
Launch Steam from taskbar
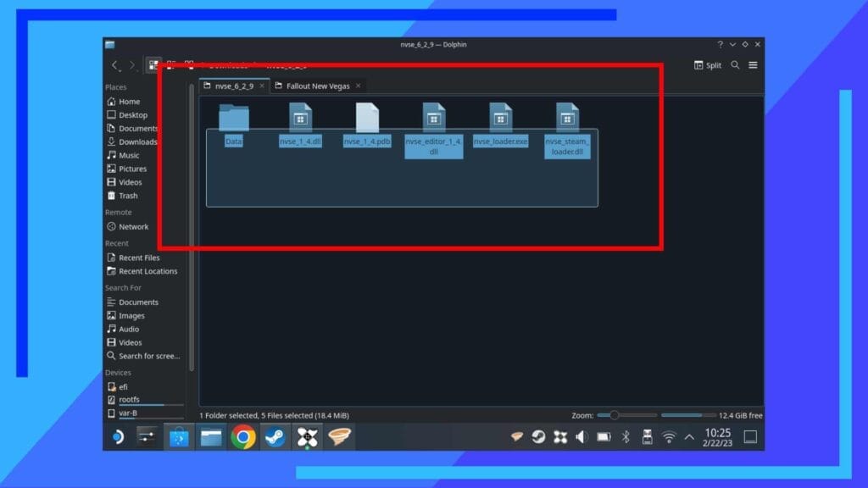[275, 437]
